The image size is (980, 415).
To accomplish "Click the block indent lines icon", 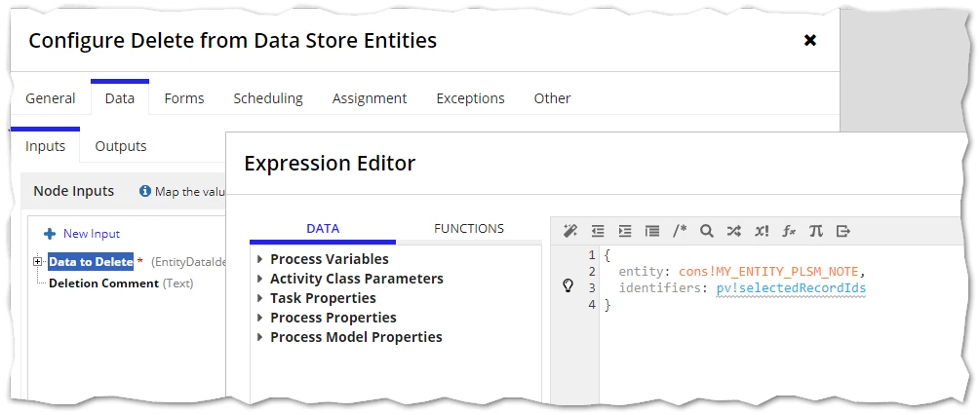I will [652, 231].
